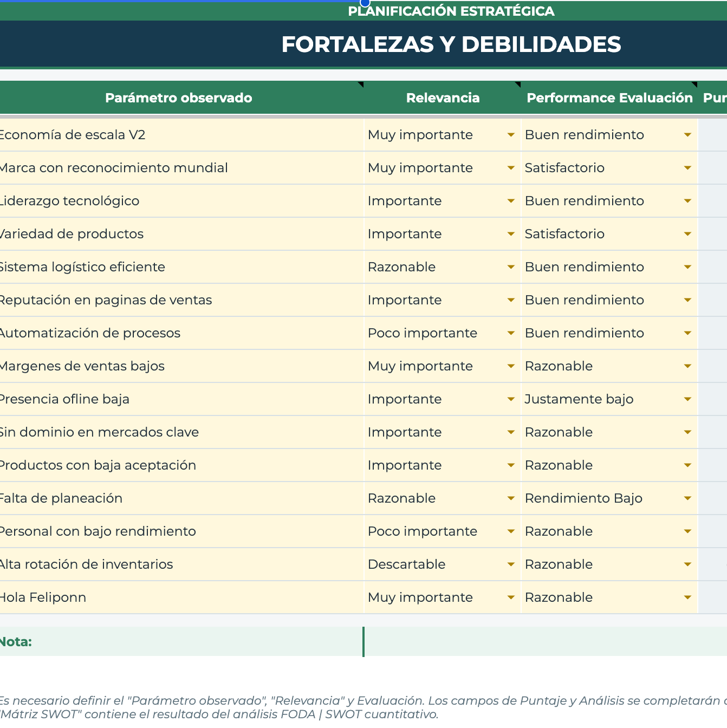
Task: Expand Relevancia dropdown for Reputación en paginas de ventas
Action: pos(511,300)
